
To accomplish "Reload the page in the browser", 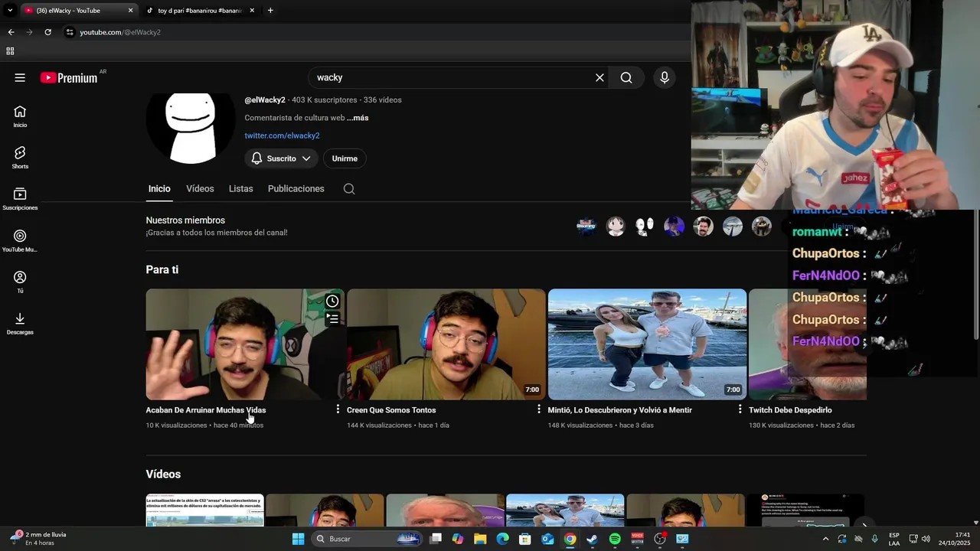I will [x=47, y=32].
